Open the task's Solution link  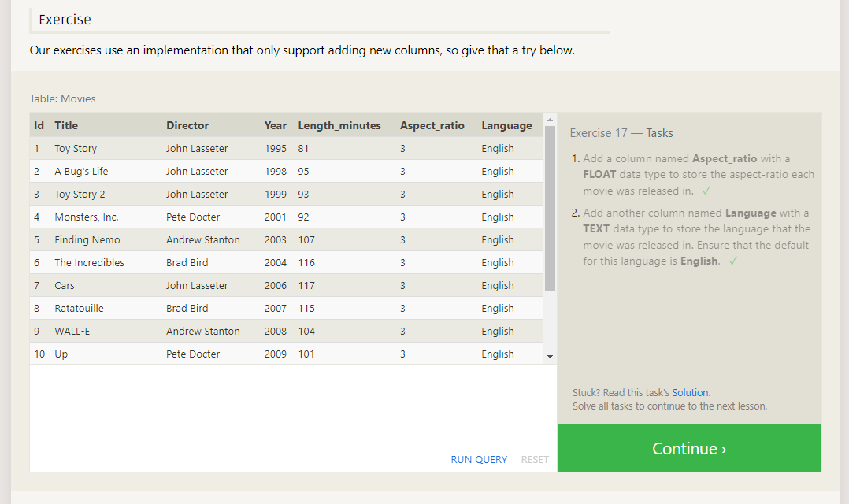690,392
